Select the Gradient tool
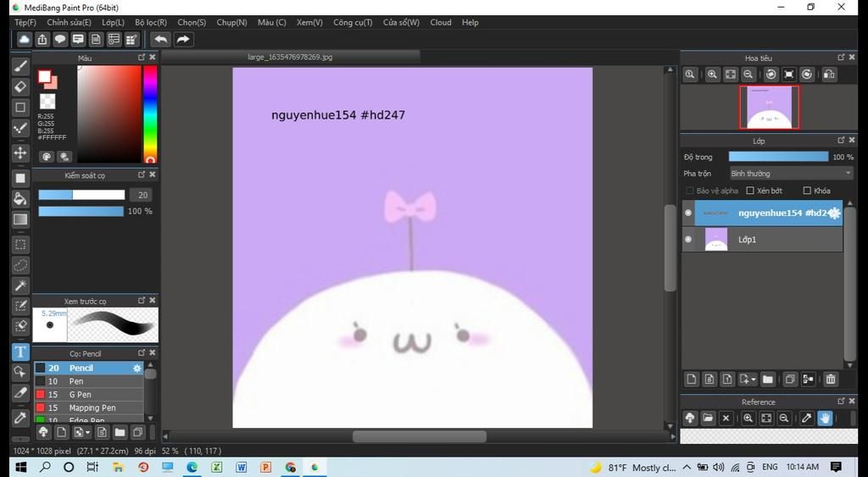The image size is (868, 477). pyautogui.click(x=20, y=219)
